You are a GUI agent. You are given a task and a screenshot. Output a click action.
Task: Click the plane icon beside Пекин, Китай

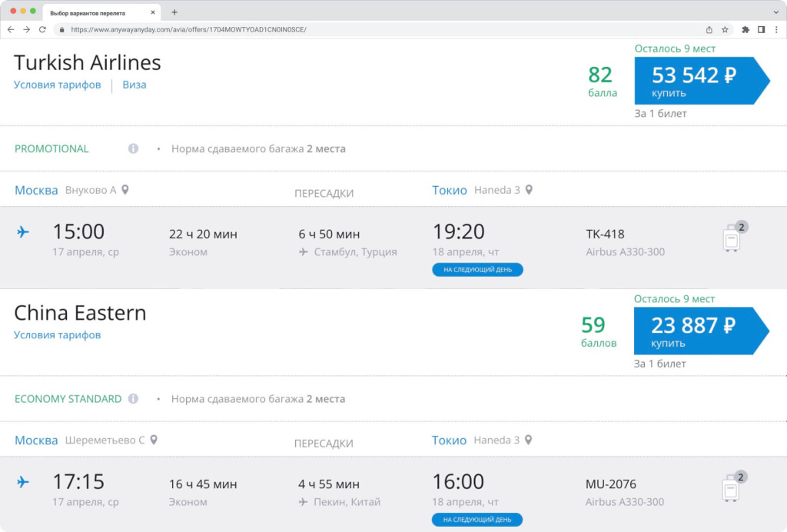click(303, 502)
